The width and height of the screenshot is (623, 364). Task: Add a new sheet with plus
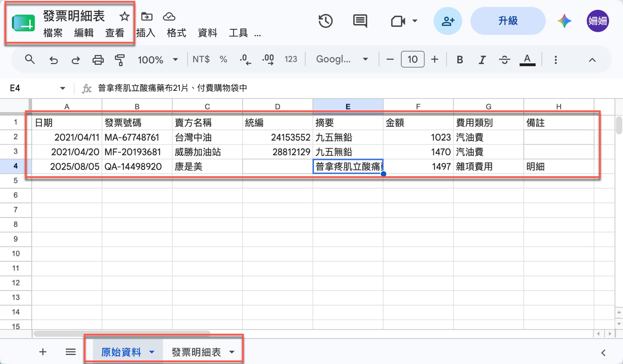pyautogui.click(x=43, y=352)
